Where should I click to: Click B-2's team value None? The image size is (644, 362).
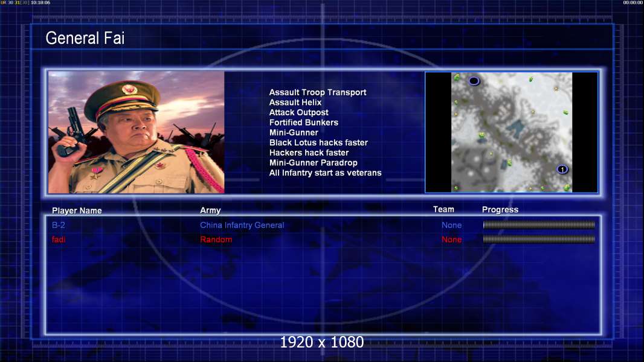pos(451,225)
